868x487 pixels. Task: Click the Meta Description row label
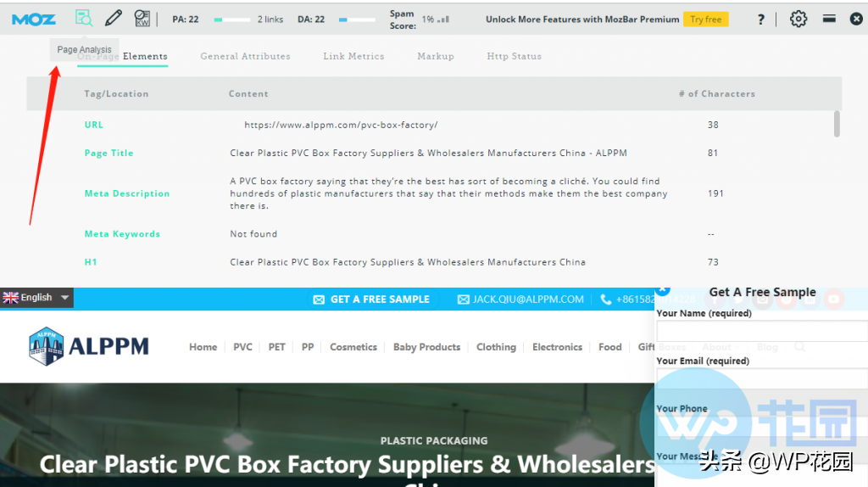coord(127,193)
